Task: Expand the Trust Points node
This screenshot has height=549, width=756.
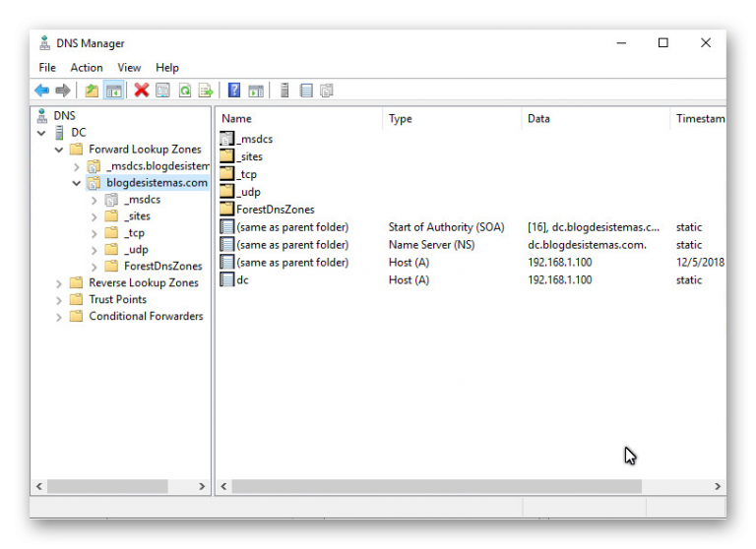Action: tap(59, 300)
